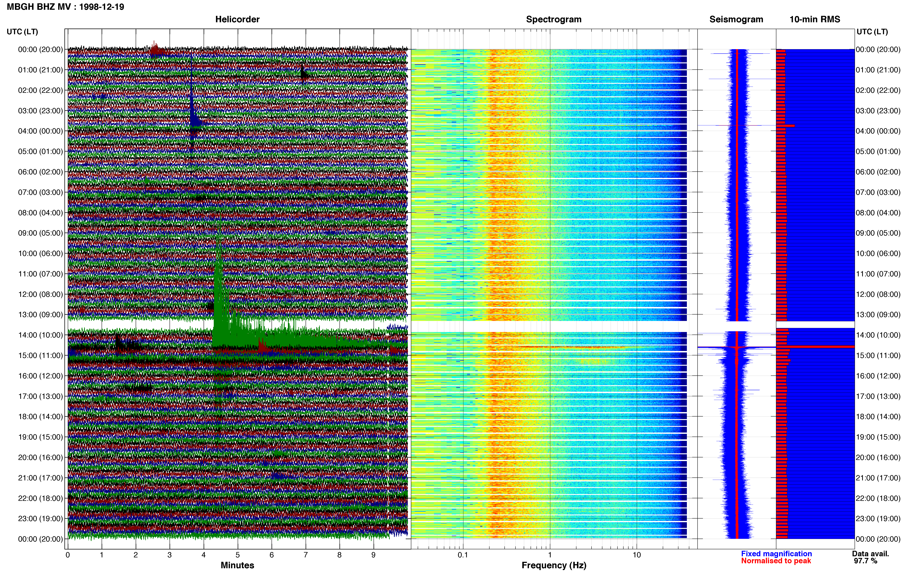Click the left '14:00 (10:00)' time label
The width and height of the screenshot is (924, 578).
coord(41,335)
